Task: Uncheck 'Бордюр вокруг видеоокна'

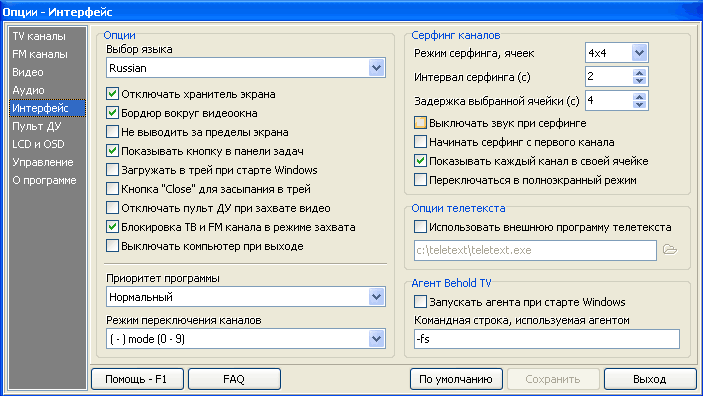Action: (112, 113)
